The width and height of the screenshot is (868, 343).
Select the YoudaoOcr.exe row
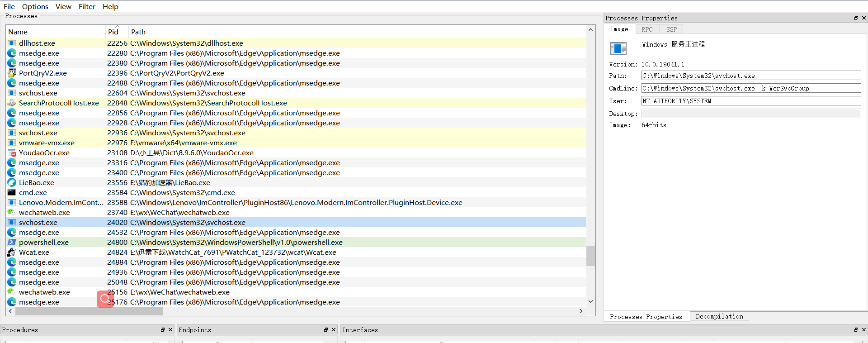[x=296, y=153]
